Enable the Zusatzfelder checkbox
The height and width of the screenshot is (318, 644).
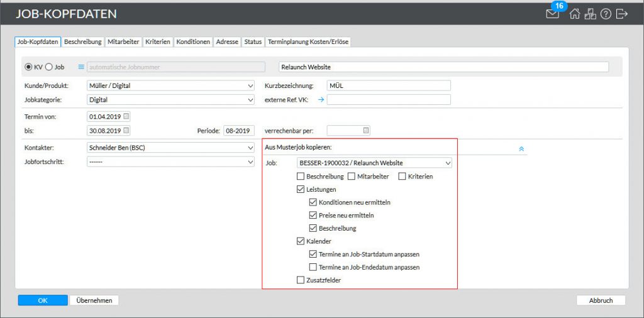(x=301, y=280)
